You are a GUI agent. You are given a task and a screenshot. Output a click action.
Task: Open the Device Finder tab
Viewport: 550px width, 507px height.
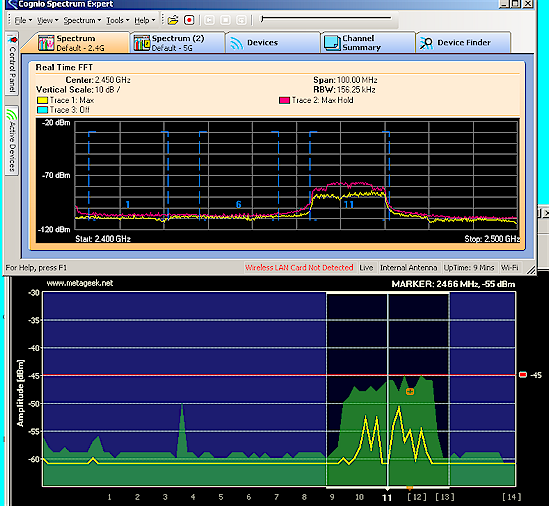[x=463, y=43]
